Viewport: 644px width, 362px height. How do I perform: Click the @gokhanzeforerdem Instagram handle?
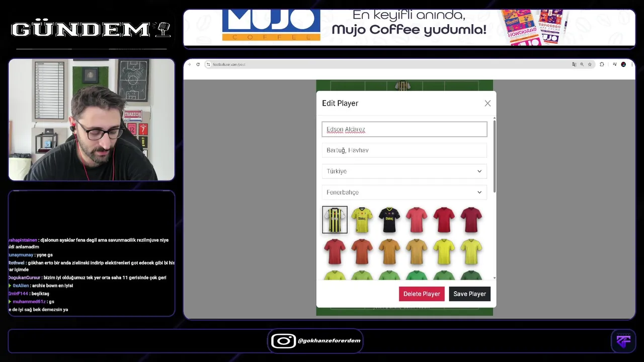click(x=329, y=341)
